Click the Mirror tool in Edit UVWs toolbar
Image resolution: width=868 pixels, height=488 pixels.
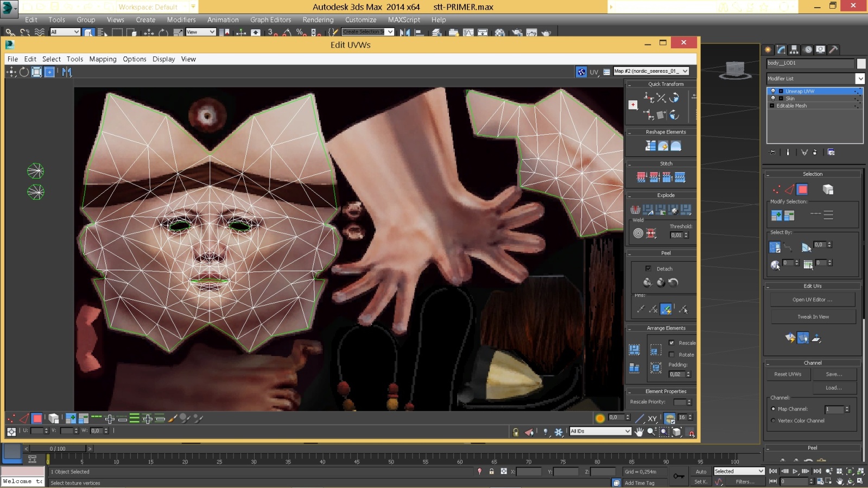pos(67,72)
